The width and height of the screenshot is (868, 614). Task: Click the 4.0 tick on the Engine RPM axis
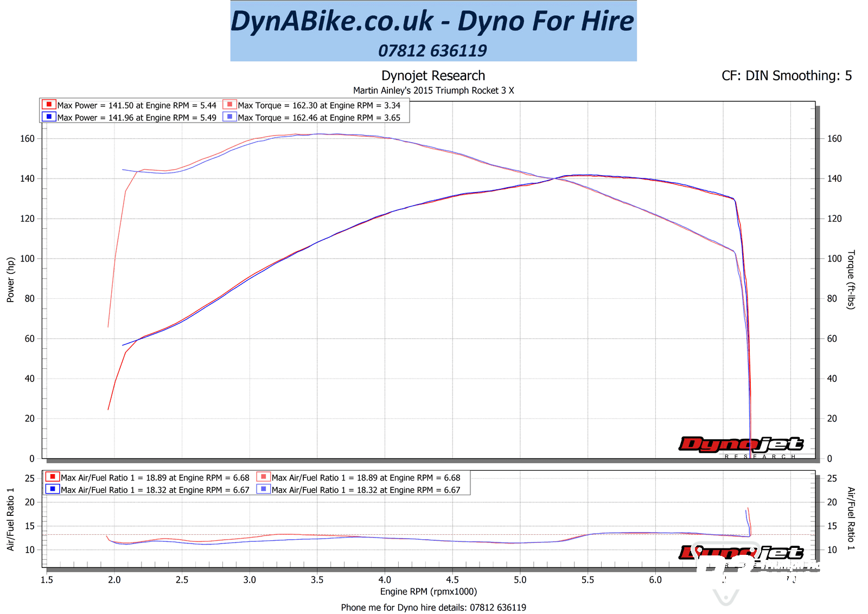(385, 580)
